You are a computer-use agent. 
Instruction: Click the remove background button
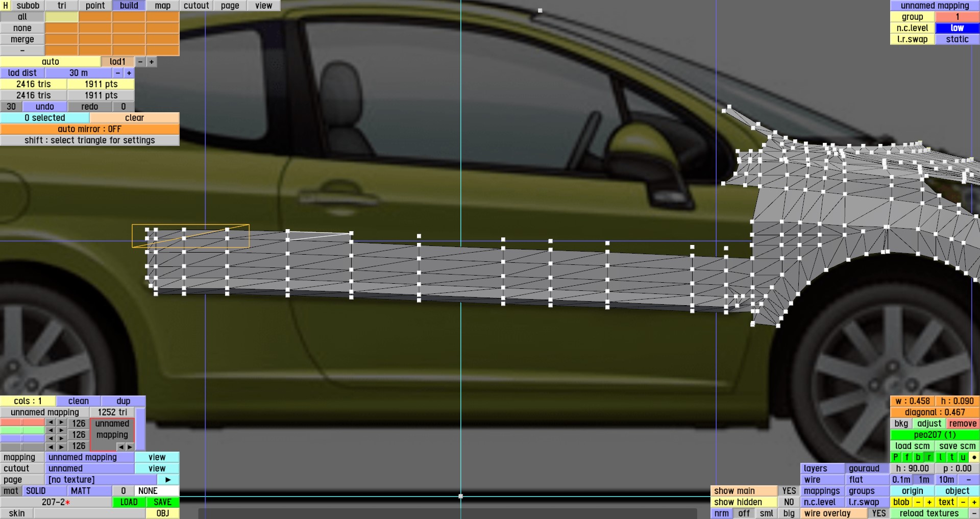click(963, 424)
